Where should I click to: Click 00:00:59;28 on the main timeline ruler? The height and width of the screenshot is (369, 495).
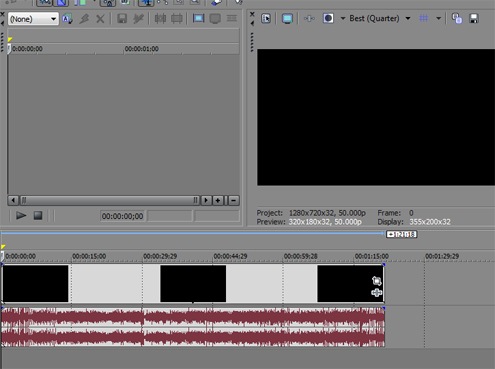click(x=300, y=256)
